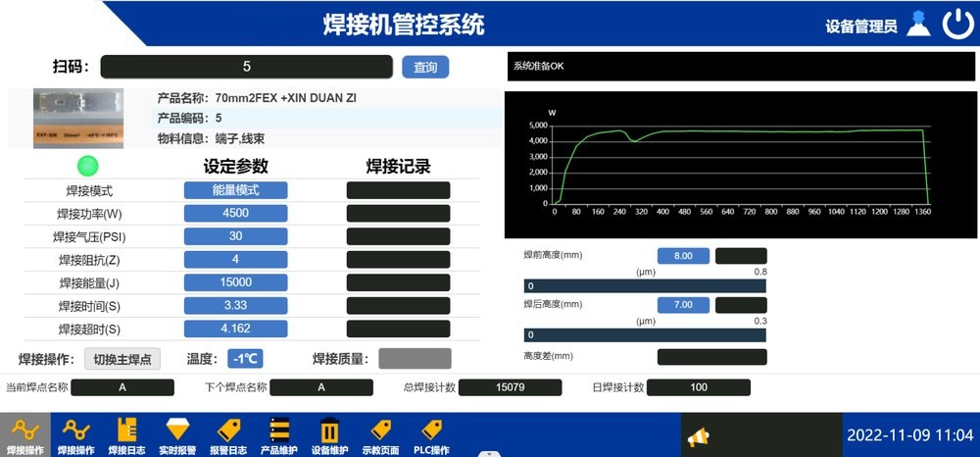Click the 焊接功率 record field
The height and width of the screenshot is (457, 980).
[398, 213]
